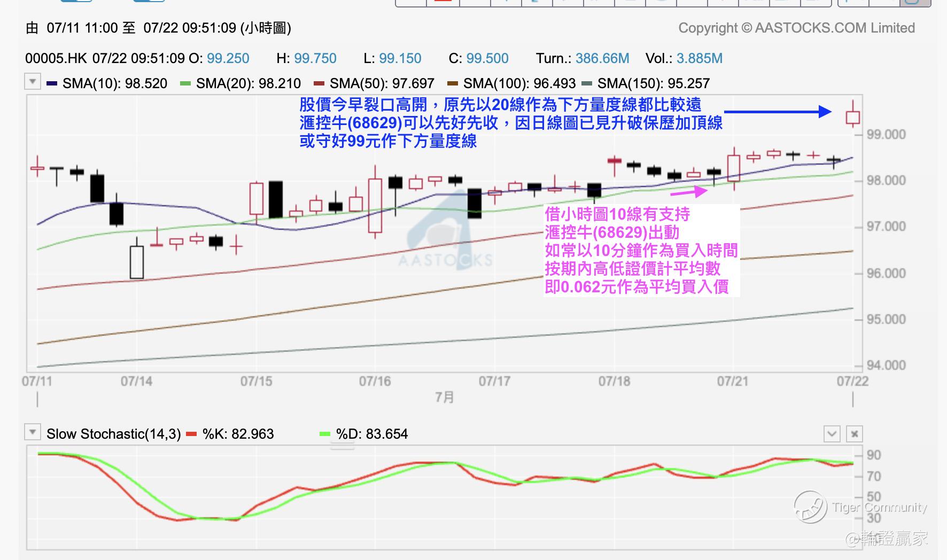Click the 07/18 date axis label
The width and height of the screenshot is (947, 560).
614,382
